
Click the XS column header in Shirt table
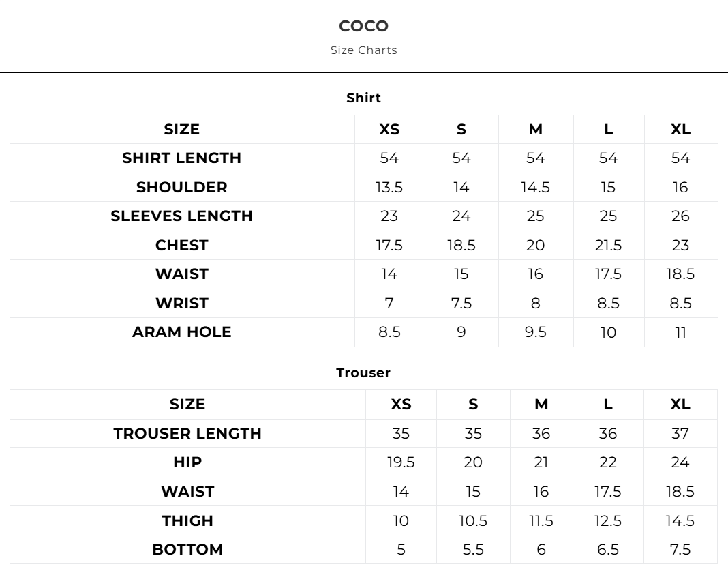tap(389, 129)
